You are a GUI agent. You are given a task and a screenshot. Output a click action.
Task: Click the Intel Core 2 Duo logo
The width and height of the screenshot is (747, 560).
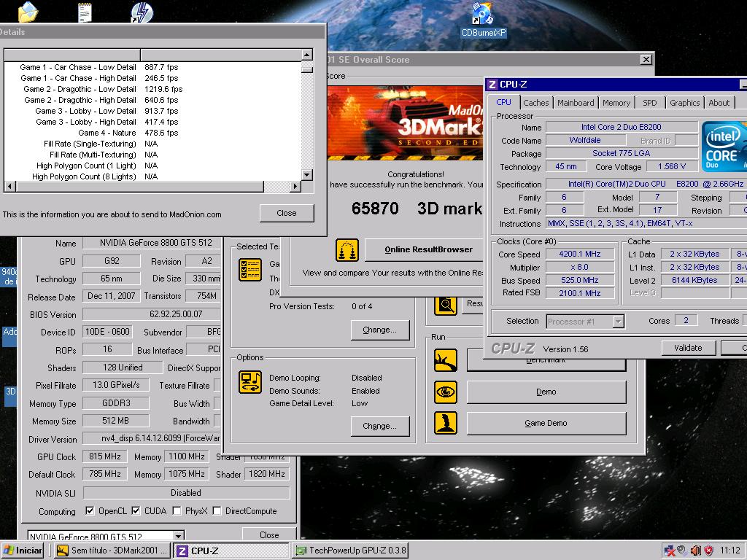click(724, 147)
